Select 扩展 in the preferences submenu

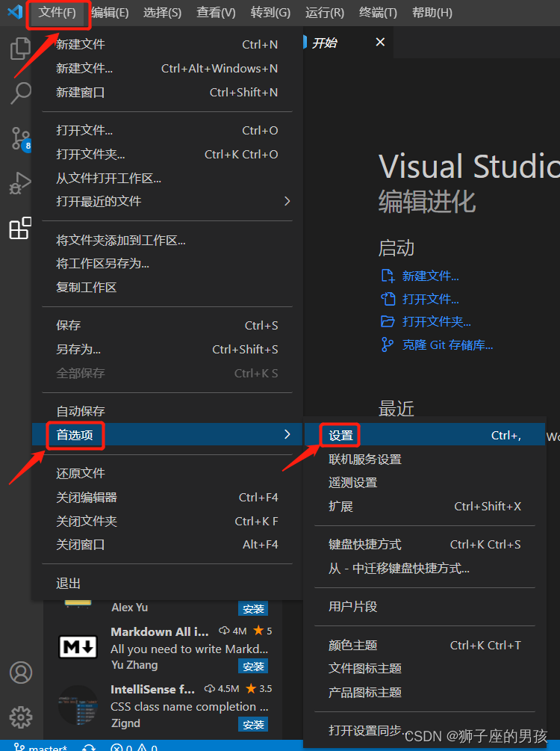pyautogui.click(x=425, y=506)
